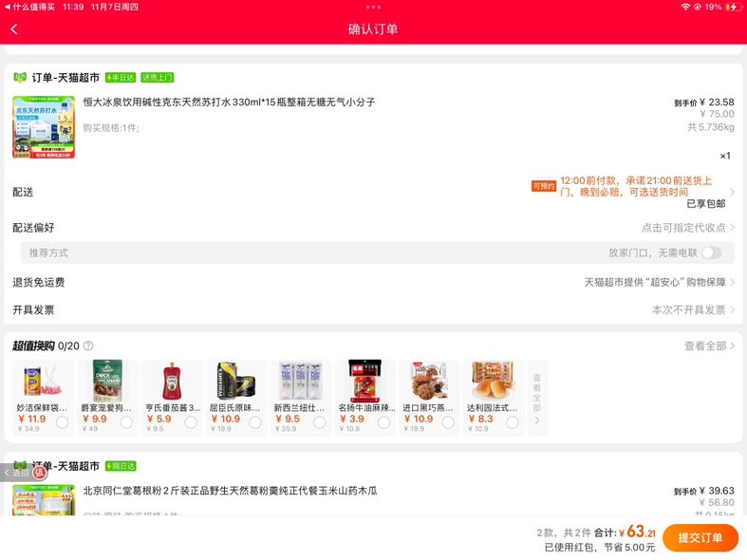Open the 爵宴宠爱狗 item image
The height and width of the screenshot is (560, 747).
coord(107,381)
